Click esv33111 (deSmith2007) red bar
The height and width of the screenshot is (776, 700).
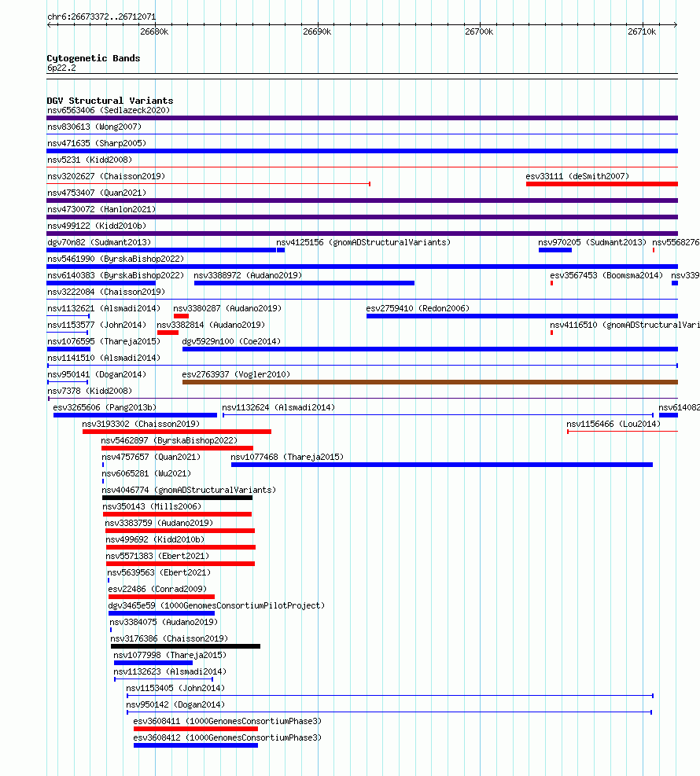[x=602, y=184]
